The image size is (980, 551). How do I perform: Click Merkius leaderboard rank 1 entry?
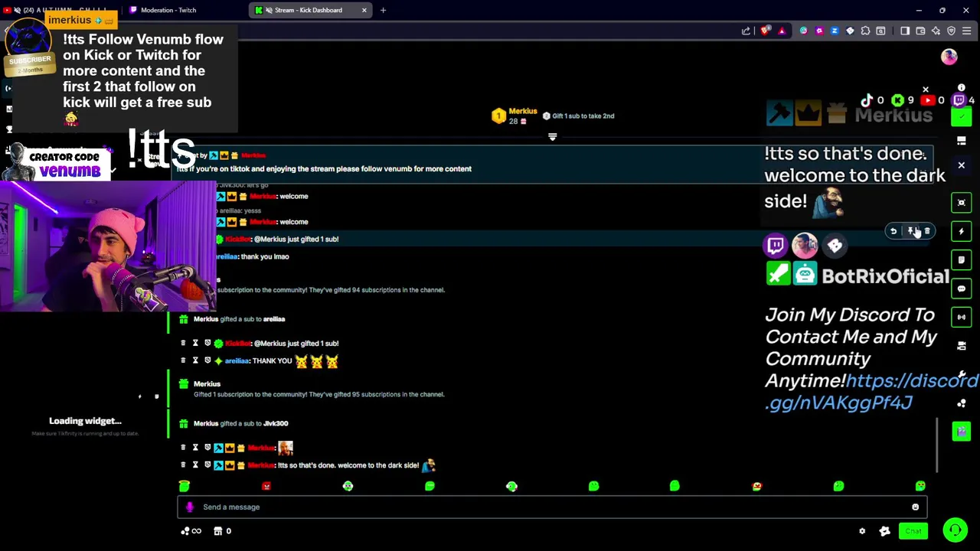515,116
